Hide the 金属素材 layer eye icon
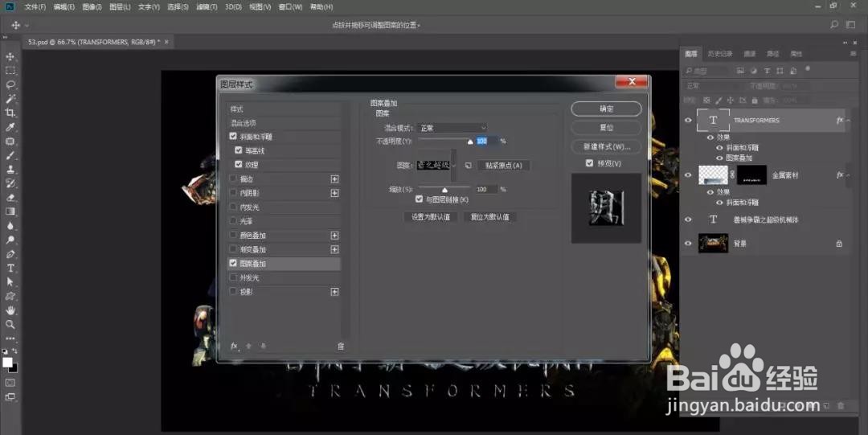The width and height of the screenshot is (868, 435). coord(688,175)
